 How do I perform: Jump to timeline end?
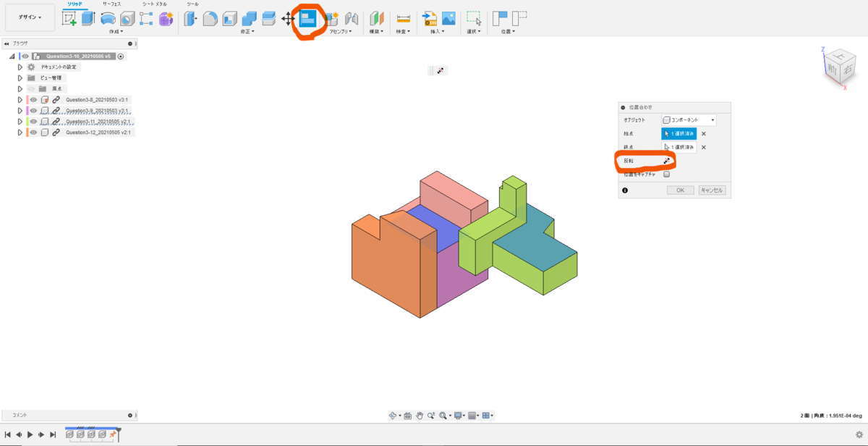(53, 434)
